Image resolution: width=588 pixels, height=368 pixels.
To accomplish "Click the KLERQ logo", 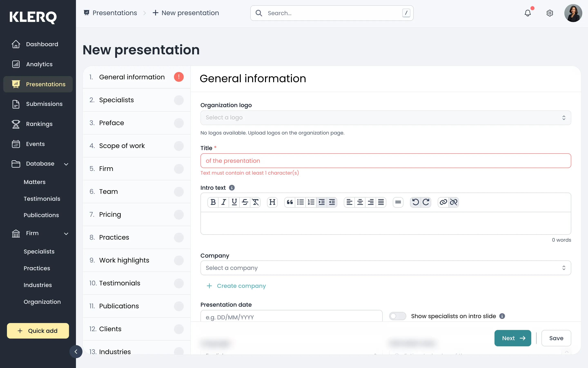I will pyautogui.click(x=33, y=17).
